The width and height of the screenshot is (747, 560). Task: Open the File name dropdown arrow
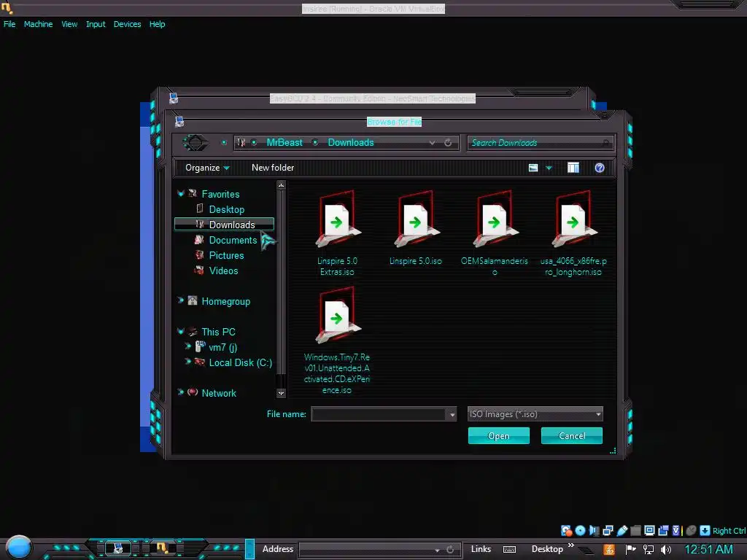pos(452,414)
